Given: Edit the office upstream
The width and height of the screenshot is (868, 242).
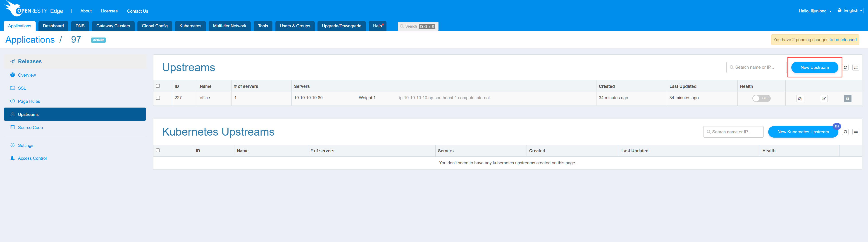Looking at the screenshot, I should (x=823, y=98).
